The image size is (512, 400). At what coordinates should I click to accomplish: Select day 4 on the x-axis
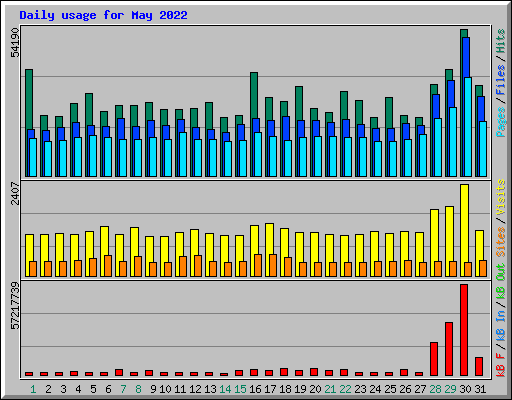[x=78, y=389]
